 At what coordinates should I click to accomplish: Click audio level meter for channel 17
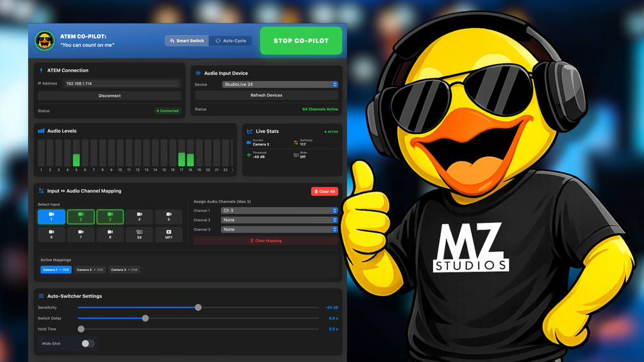(x=181, y=152)
